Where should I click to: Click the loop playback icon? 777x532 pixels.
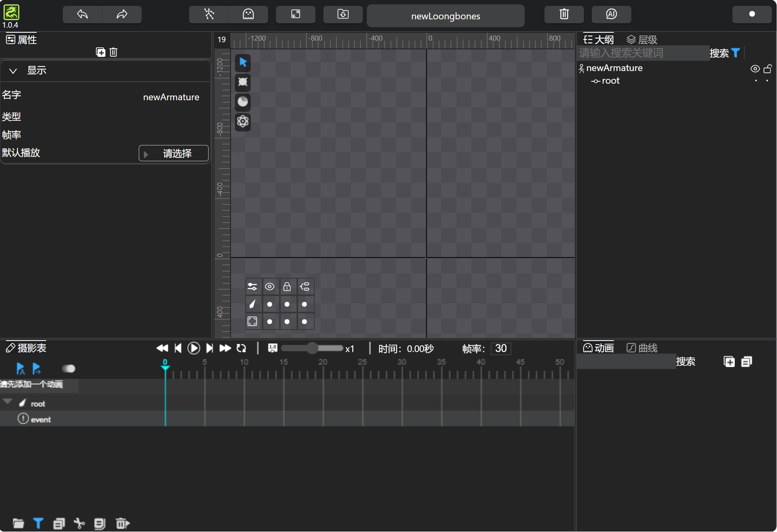[241, 348]
